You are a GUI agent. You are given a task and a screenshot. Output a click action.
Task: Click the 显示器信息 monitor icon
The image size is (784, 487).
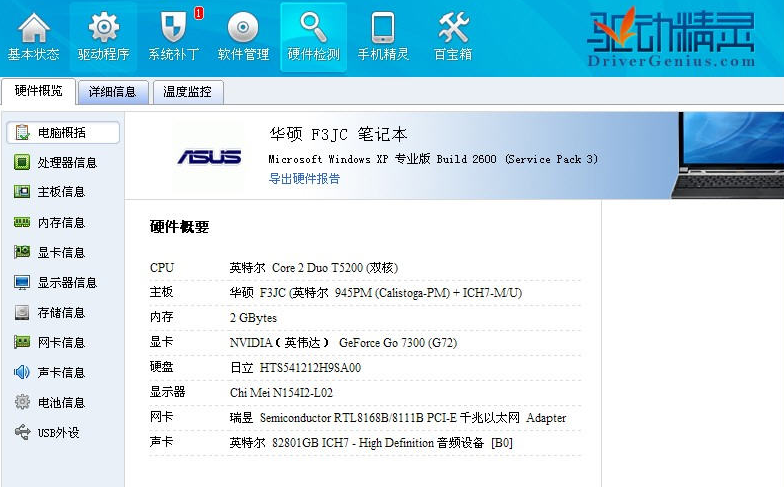click(22, 282)
